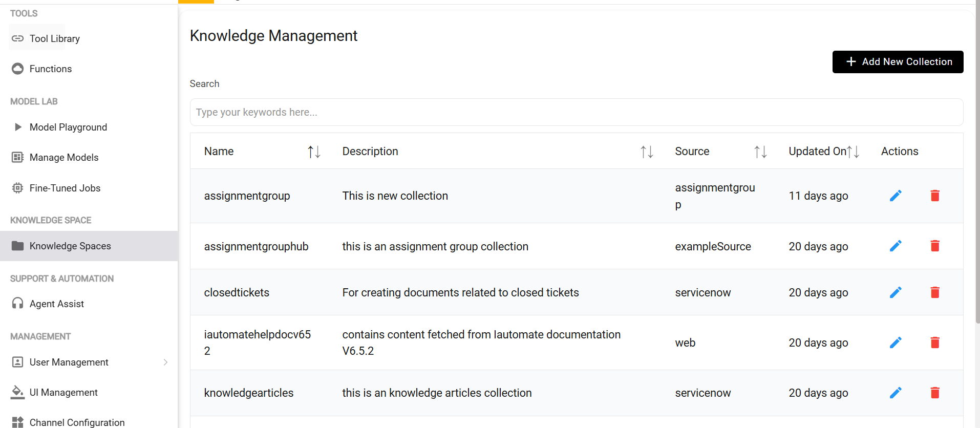
Task: Click trash icon for iautomatehelpdocv652 row
Action: coord(935,343)
